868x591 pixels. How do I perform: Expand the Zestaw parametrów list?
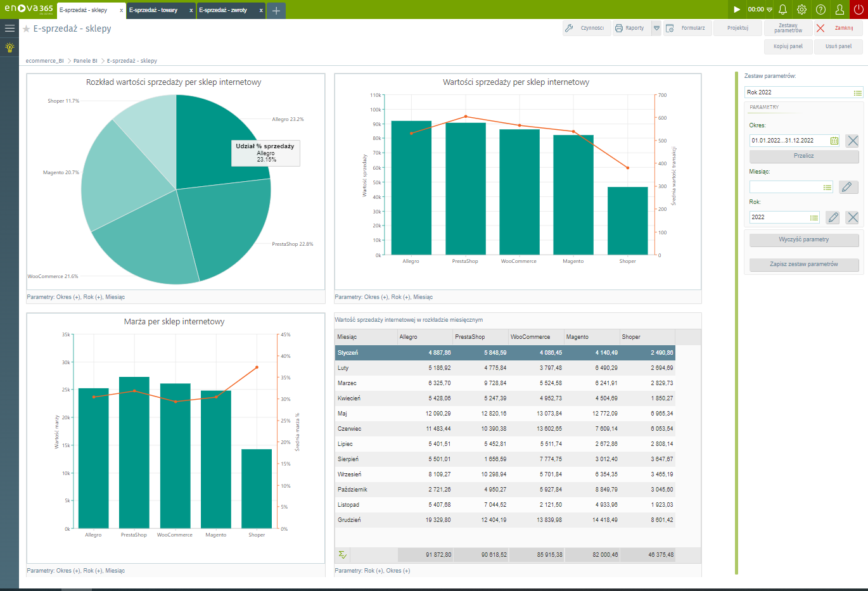coord(857,93)
